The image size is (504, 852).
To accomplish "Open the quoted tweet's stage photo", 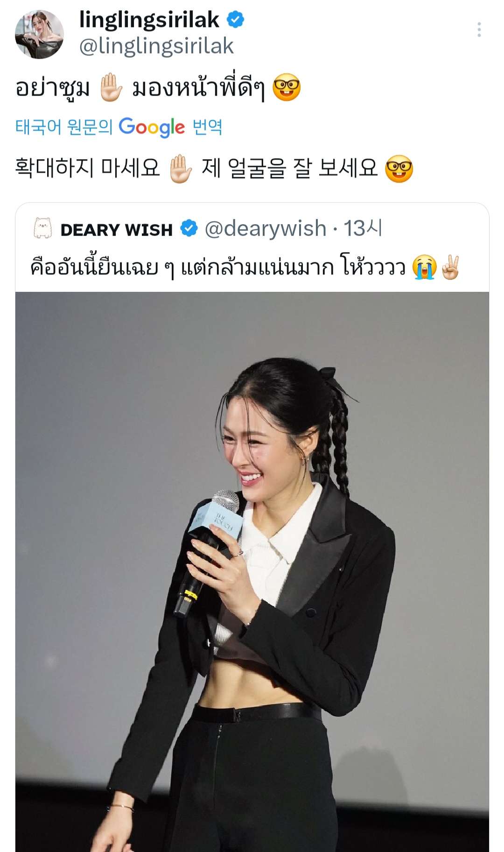I will coord(252,572).
